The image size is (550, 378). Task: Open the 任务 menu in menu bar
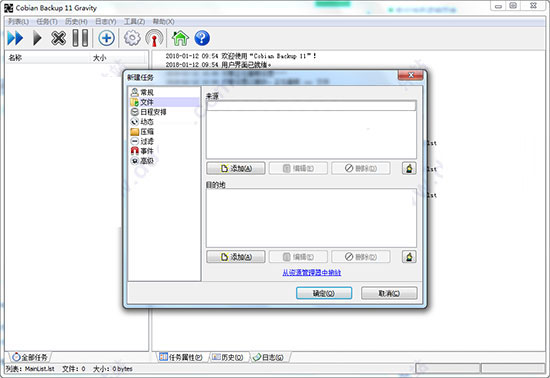tap(47, 22)
